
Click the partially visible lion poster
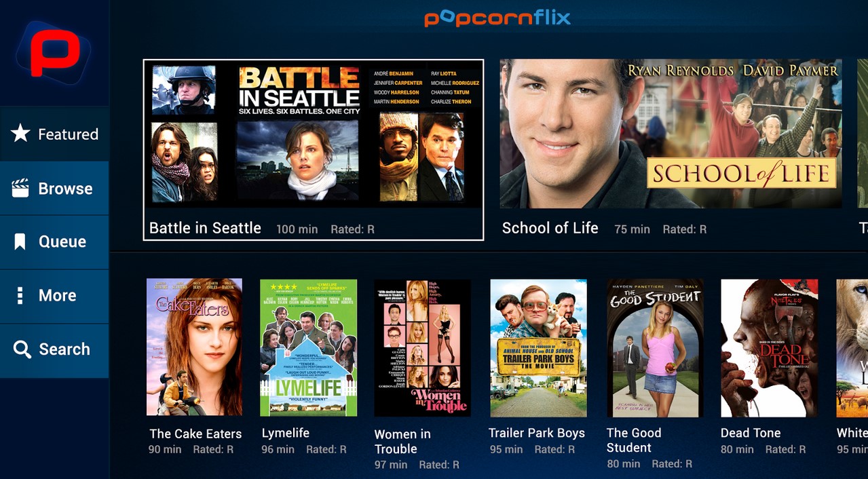coord(852,348)
